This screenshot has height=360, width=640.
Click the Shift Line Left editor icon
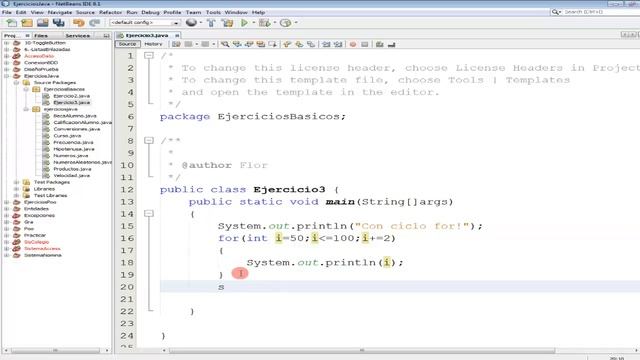pos(326,44)
